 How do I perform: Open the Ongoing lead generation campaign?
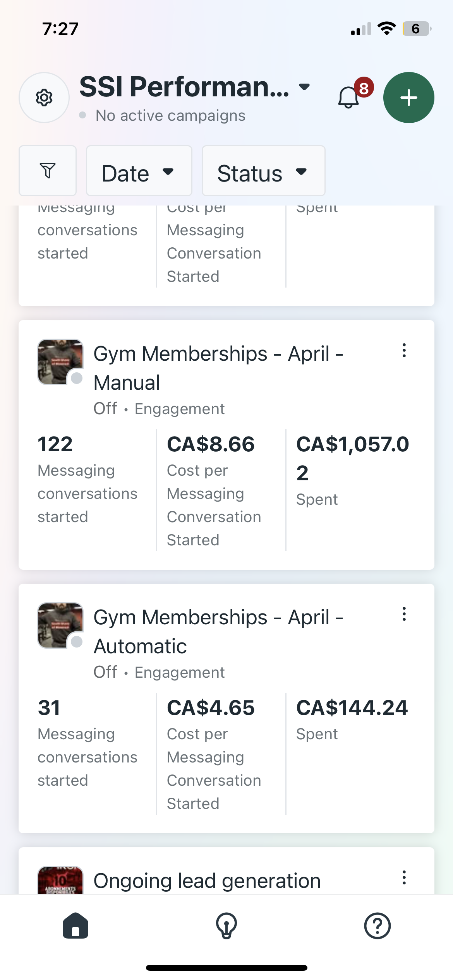pyautogui.click(x=207, y=881)
